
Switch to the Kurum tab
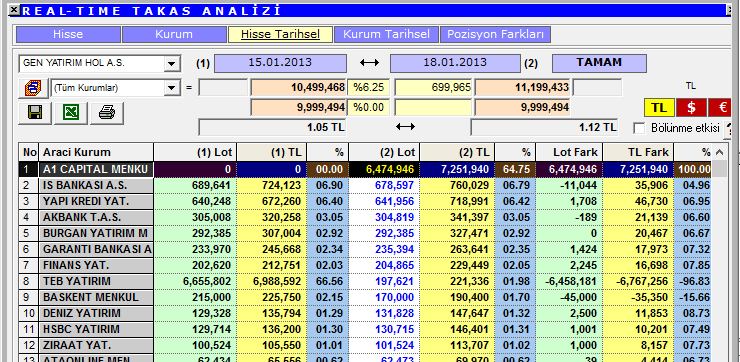174,34
